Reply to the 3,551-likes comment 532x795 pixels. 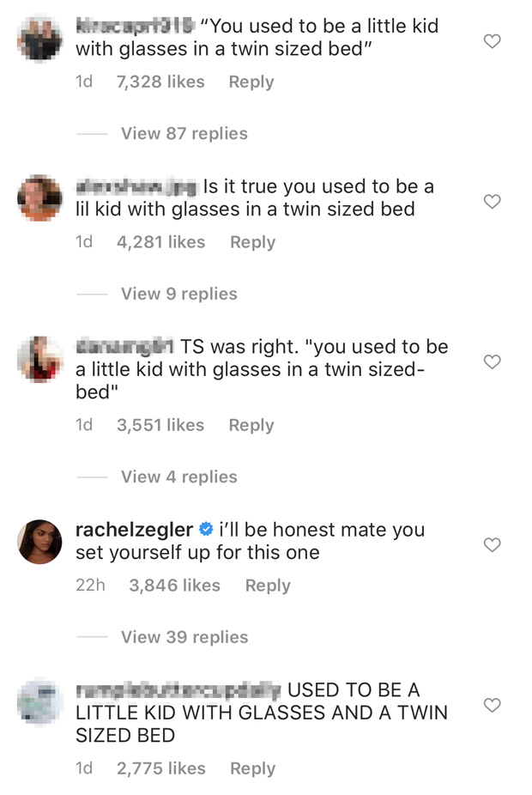(251, 426)
